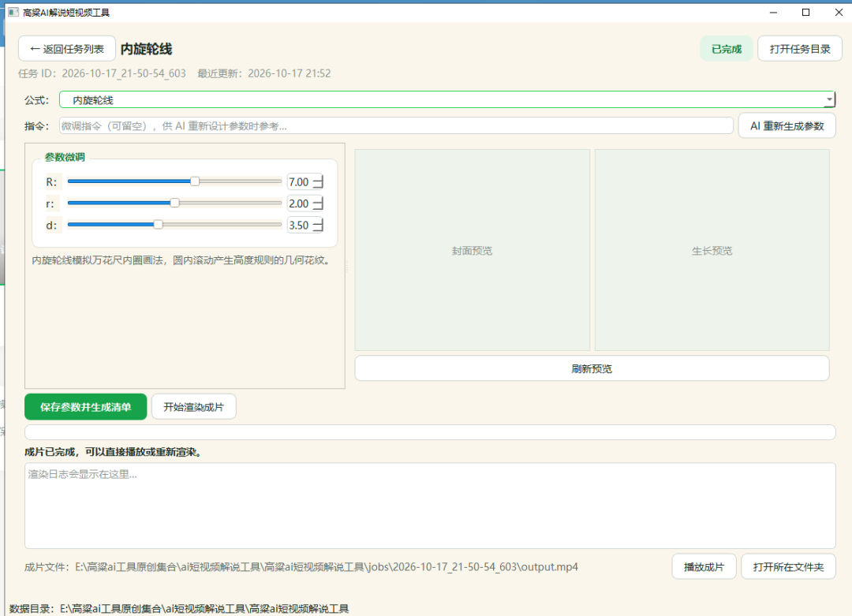Screen dimensions: 852x616
Task: Click the 内旋轮线 task title heading
Action: point(146,49)
